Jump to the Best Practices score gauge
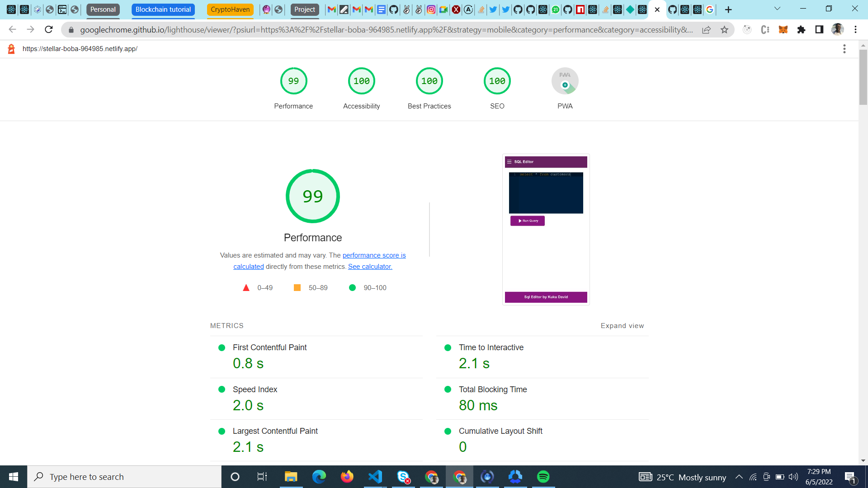The width and height of the screenshot is (868, 488). 429,89
